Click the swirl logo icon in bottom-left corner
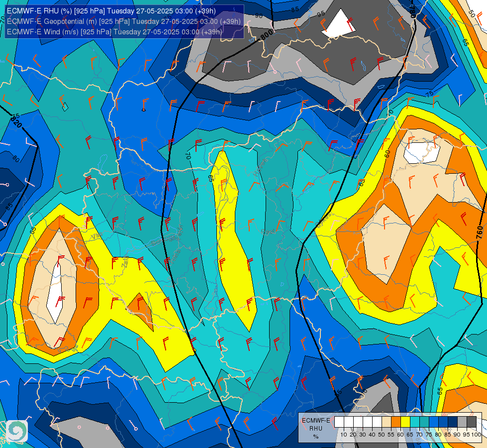The image size is (487, 448). click(17, 431)
